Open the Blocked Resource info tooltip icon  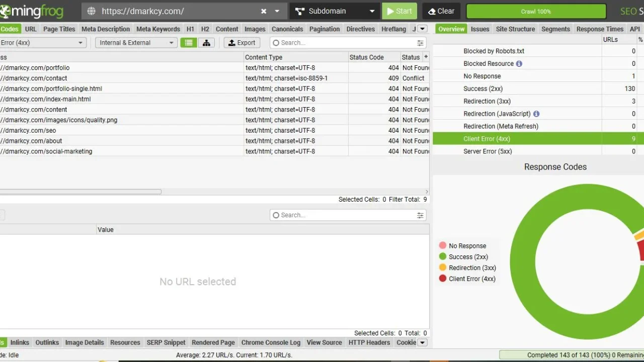(519, 63)
